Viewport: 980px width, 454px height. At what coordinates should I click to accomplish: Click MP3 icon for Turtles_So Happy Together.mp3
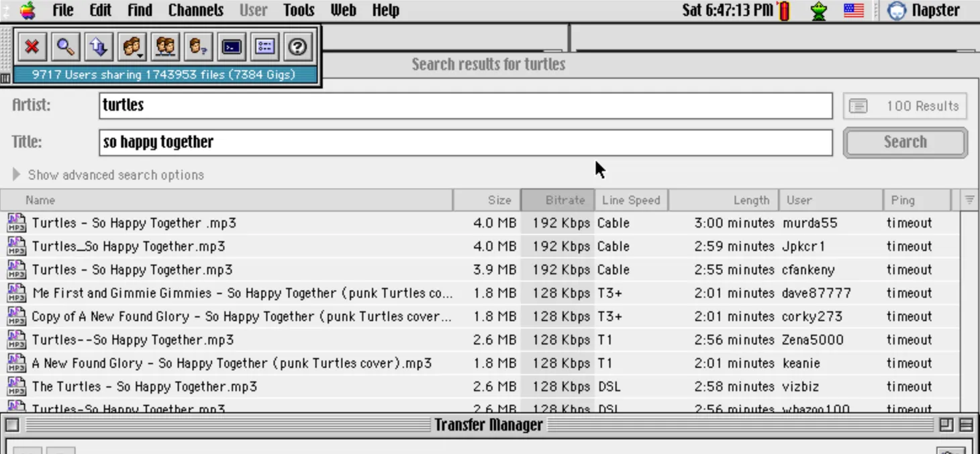[x=17, y=246]
